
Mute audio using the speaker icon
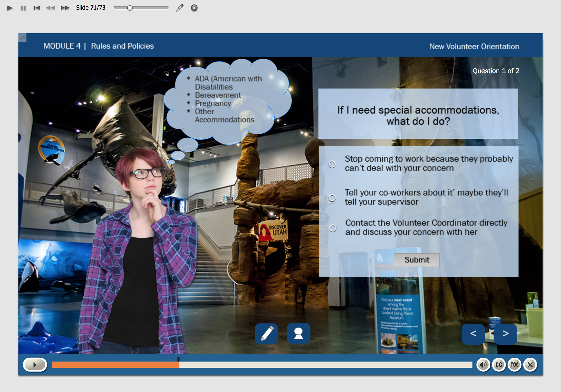[483, 365]
